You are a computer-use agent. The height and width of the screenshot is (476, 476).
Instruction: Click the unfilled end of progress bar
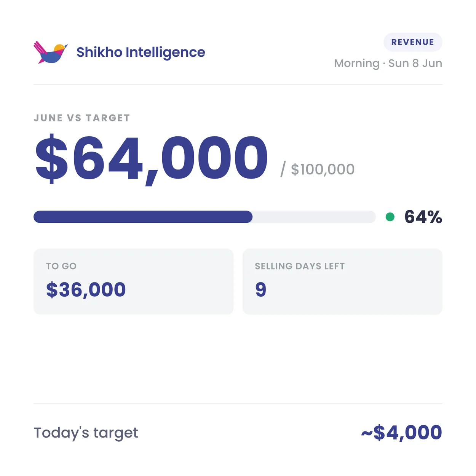(x=314, y=217)
